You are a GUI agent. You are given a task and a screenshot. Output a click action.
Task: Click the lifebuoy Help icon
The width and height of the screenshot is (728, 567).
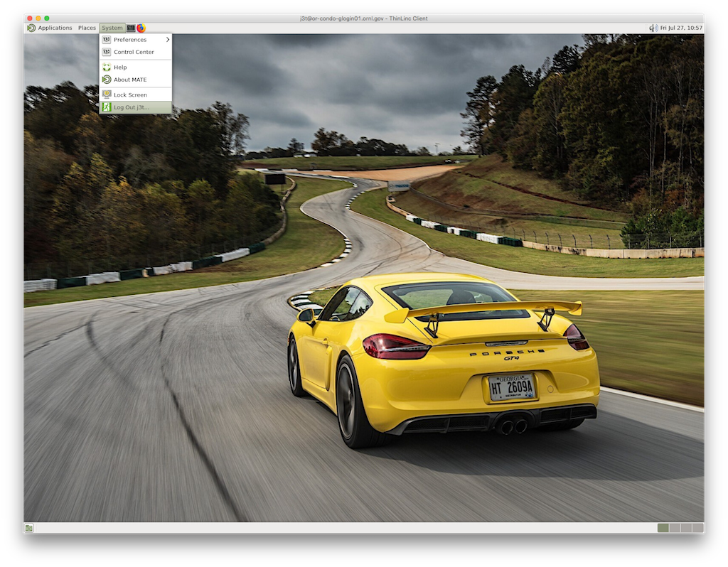107,67
